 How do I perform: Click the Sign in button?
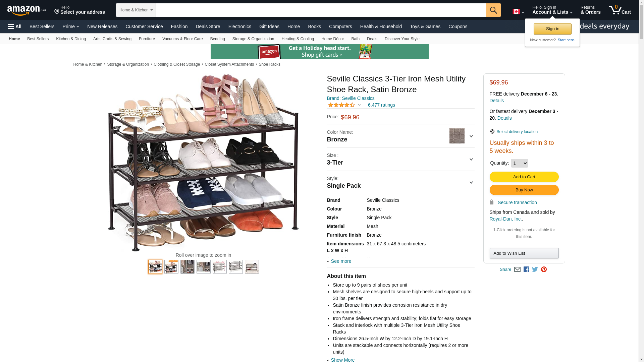coord(552,29)
